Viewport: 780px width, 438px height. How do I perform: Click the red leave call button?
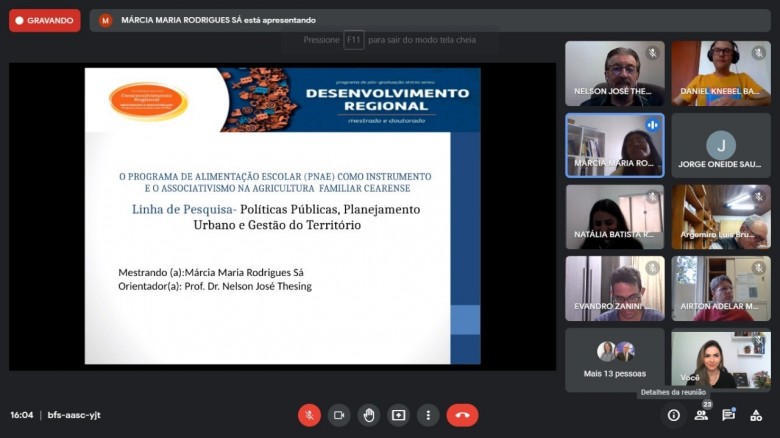coord(462,415)
